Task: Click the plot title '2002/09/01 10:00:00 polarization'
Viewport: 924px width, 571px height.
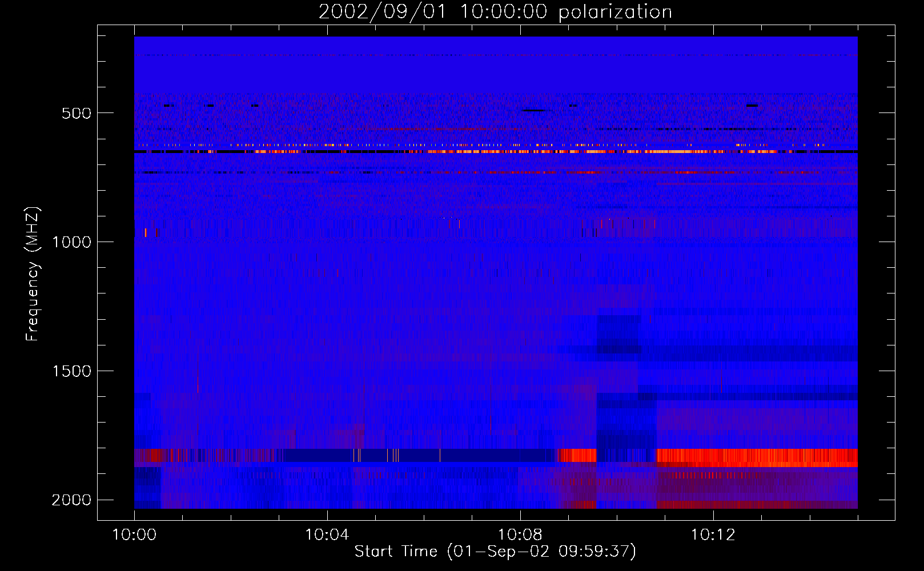Action: tap(495, 12)
